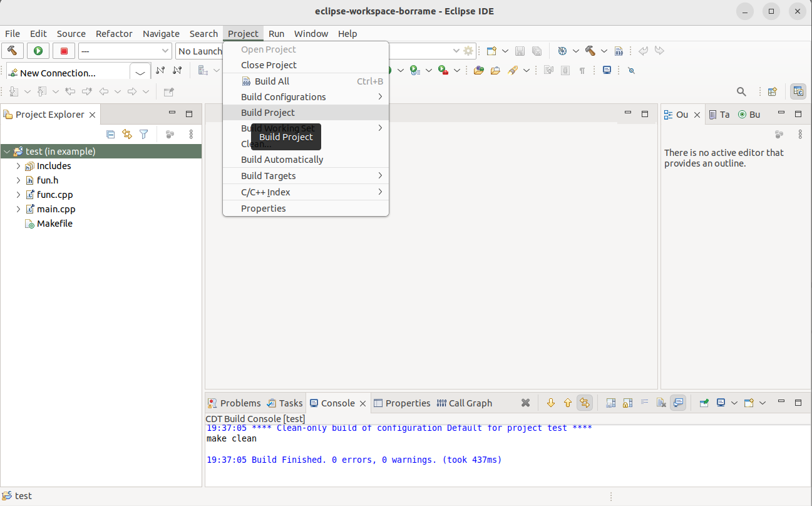Expand the main.cpp tree node

[18, 209]
